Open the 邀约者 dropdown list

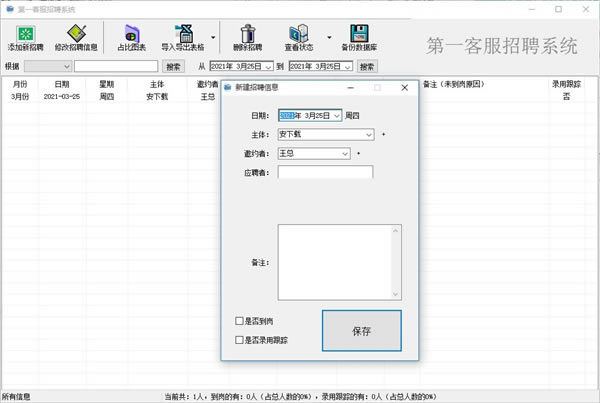coord(345,153)
